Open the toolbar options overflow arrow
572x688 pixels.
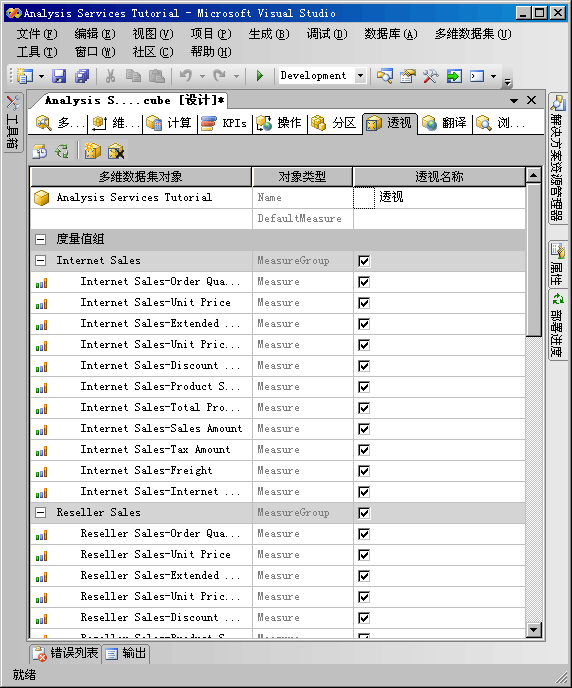(x=507, y=82)
